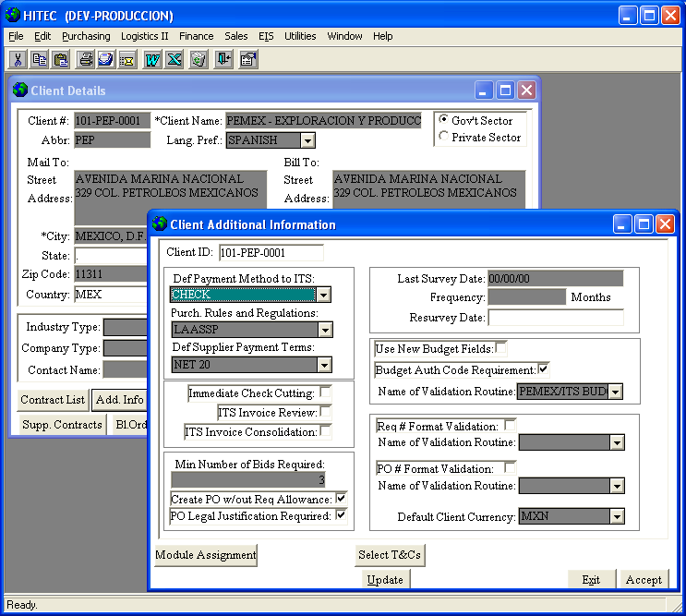
Task: Click the Print toolbar icon
Action: [85, 59]
